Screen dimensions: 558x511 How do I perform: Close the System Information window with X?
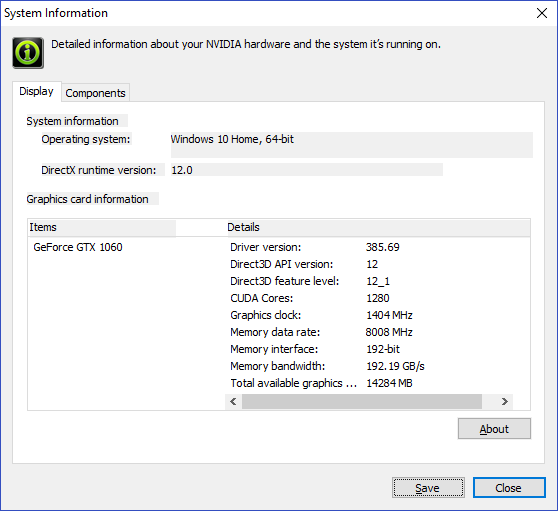(542, 13)
